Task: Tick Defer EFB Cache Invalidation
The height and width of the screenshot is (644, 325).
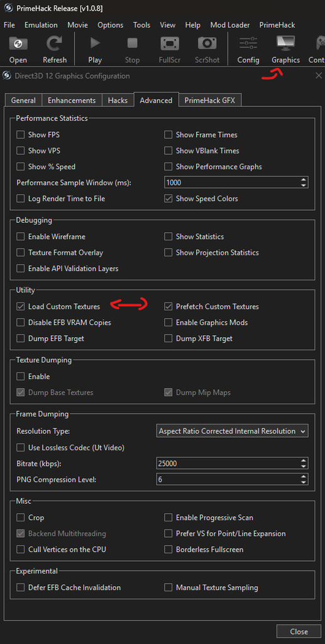Action: tap(21, 587)
